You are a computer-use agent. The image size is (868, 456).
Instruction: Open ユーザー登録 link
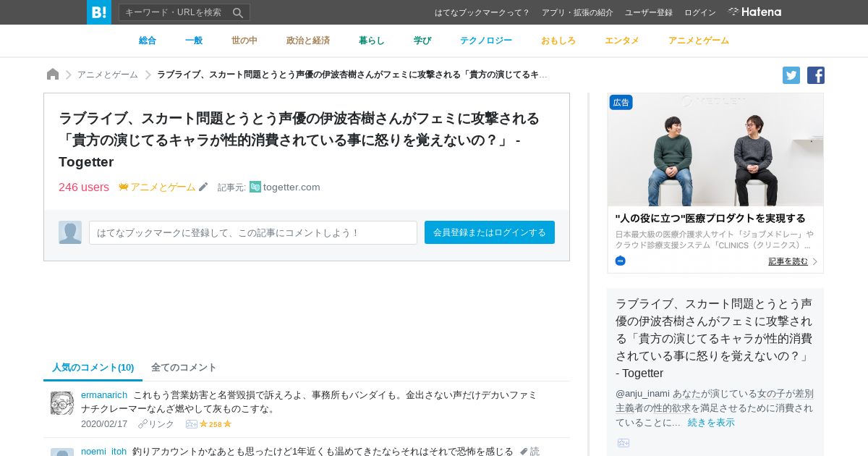649,12
